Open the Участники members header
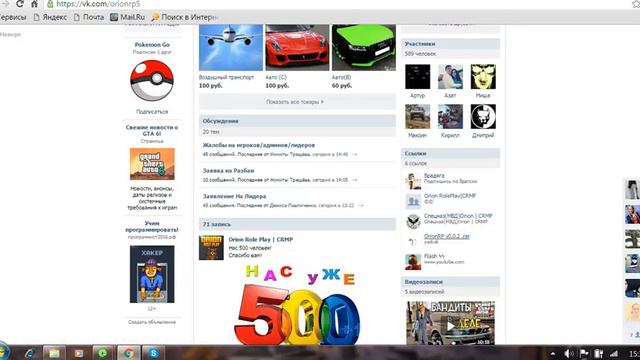 (450, 44)
